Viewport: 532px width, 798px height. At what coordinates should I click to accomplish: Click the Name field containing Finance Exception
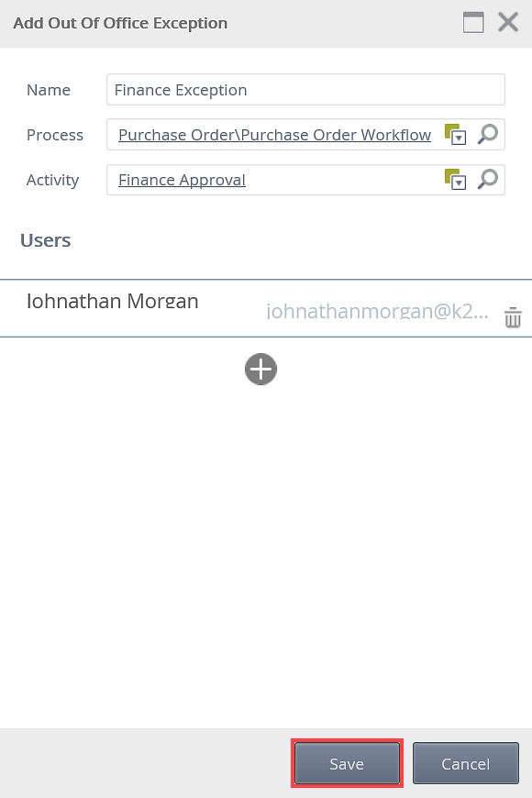[x=305, y=90]
